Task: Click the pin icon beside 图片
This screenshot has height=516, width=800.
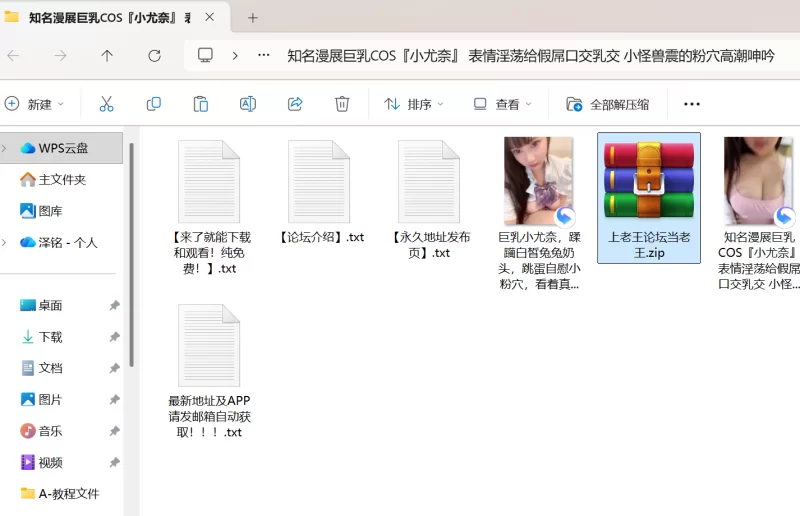Action: (x=114, y=400)
